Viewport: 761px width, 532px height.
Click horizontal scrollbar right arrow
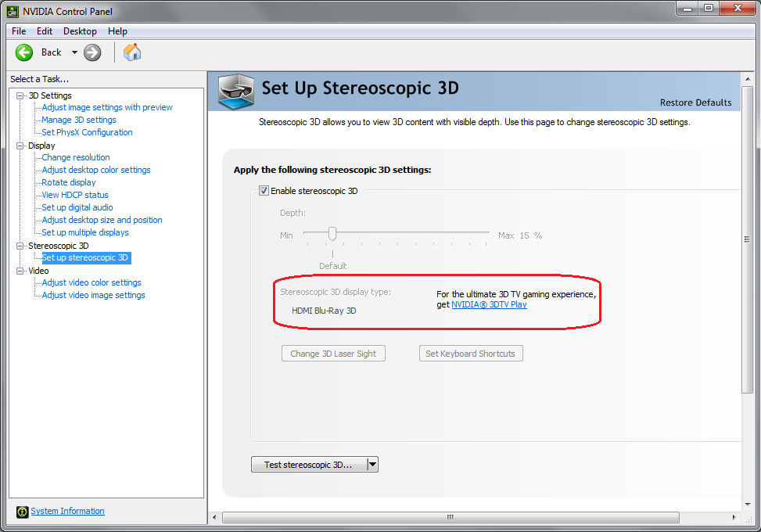click(734, 517)
